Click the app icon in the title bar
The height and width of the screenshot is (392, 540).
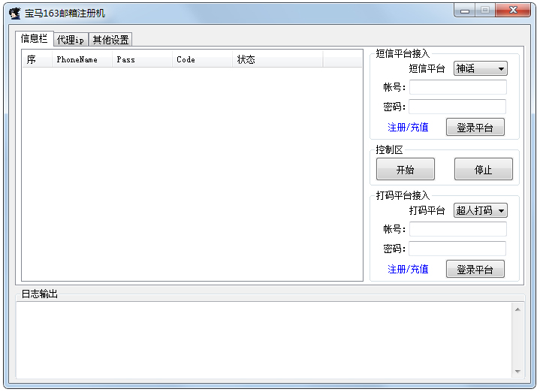pos(14,13)
